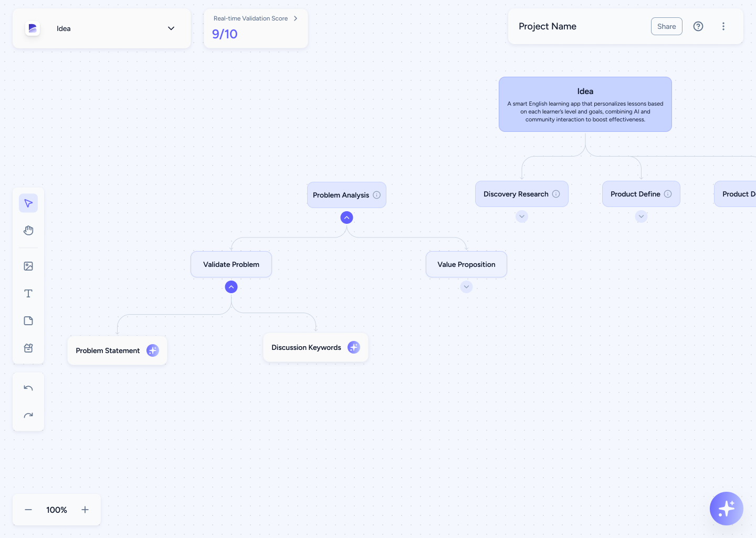Zoom in with the plus control
The height and width of the screenshot is (538, 756).
(x=85, y=510)
